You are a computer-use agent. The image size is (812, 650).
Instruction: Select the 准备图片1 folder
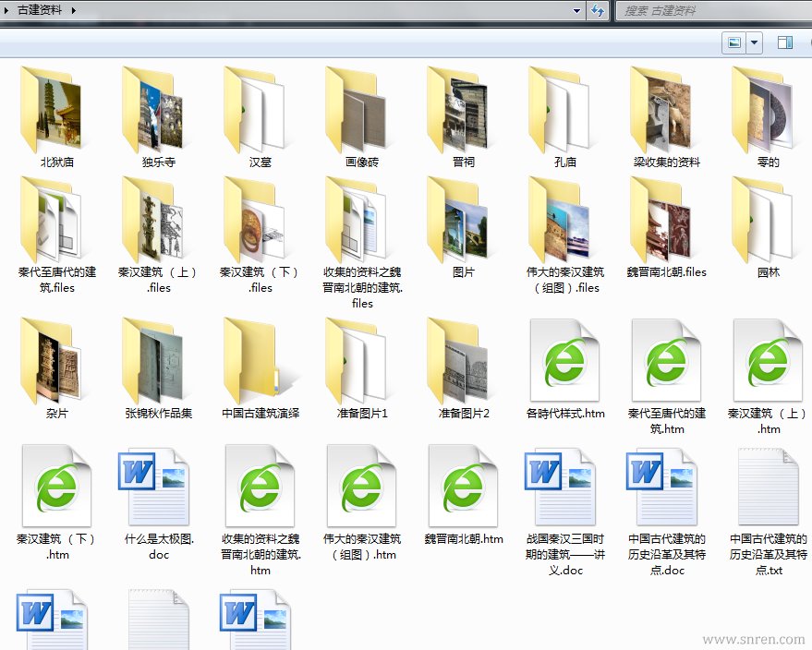pyautogui.click(x=356, y=360)
